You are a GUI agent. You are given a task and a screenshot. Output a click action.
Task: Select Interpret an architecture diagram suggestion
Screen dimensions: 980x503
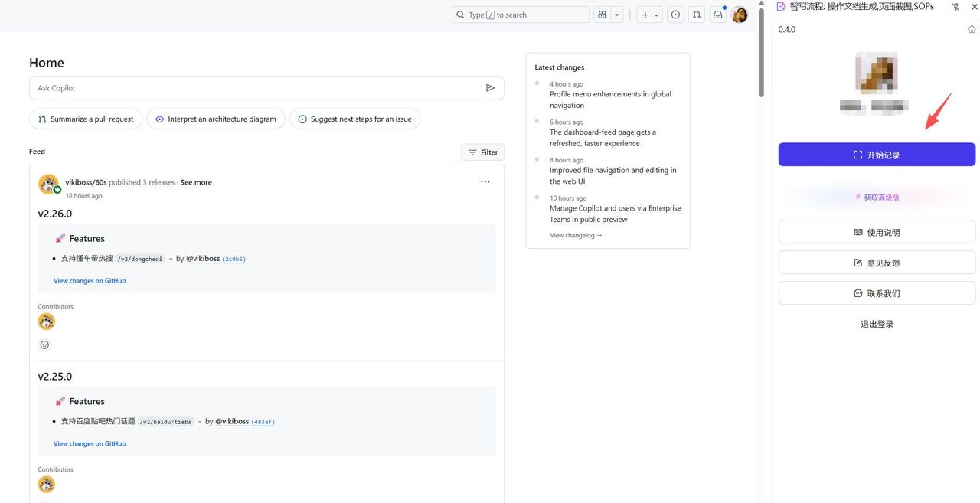[216, 119]
